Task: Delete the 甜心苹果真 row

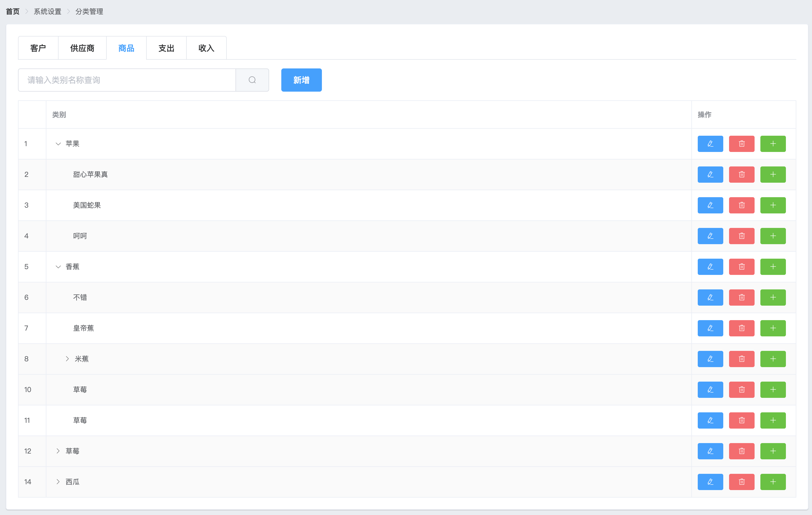Action: click(x=742, y=174)
